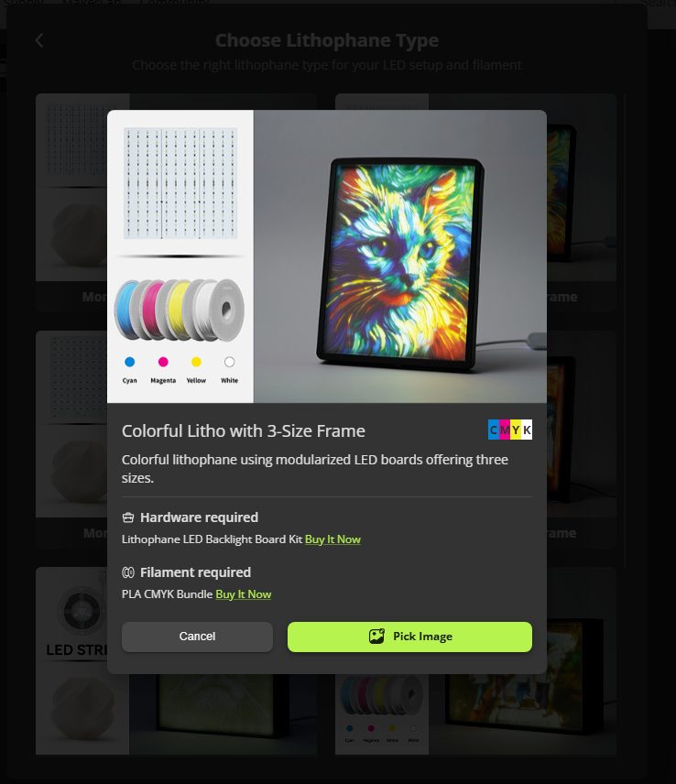
Task: Select the dimmed bottom-right CMYK lithophane card
Action: point(476,714)
